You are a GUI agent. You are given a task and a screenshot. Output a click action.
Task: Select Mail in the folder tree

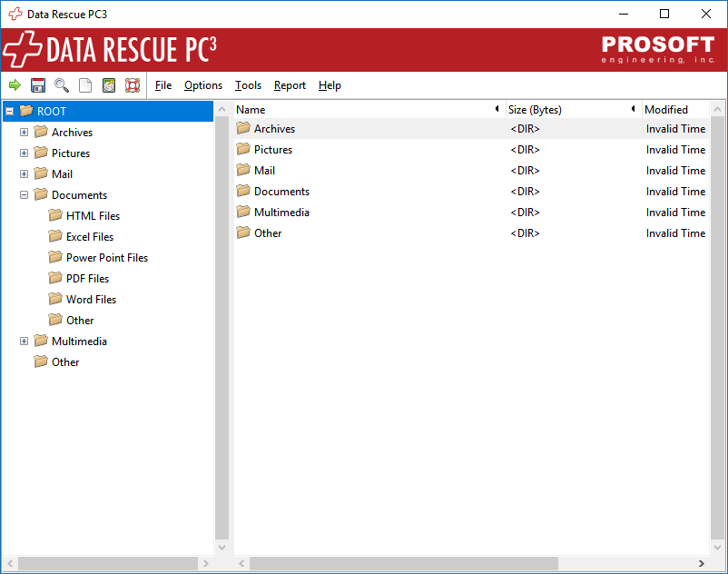coord(63,174)
